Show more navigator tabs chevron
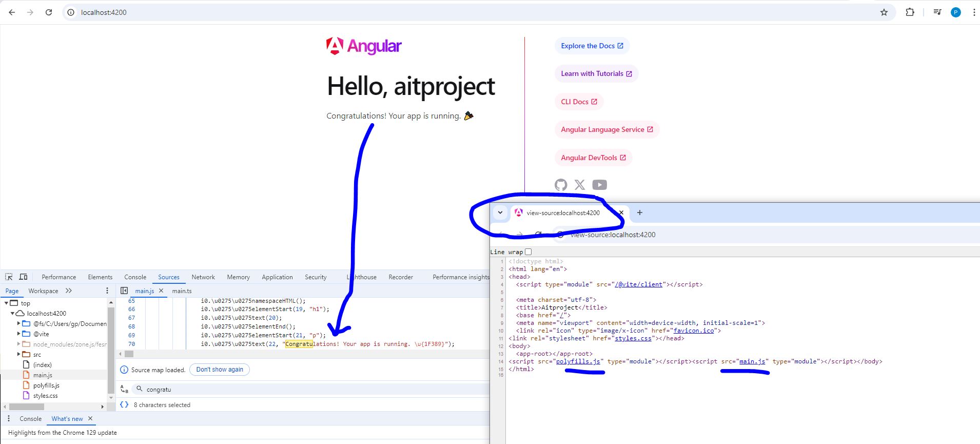Screen dimensions: 980x444 (x=69, y=291)
